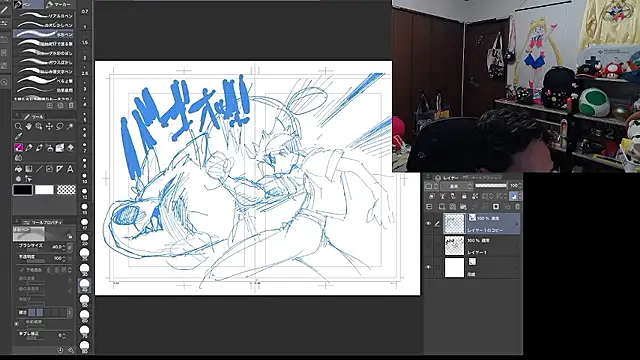Expand the plus section in tool property
The height and width of the screenshot is (360, 640).
pyautogui.click(x=17, y=324)
